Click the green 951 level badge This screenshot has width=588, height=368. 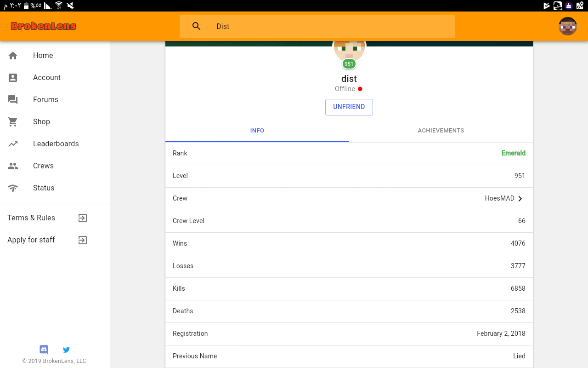[x=349, y=64]
